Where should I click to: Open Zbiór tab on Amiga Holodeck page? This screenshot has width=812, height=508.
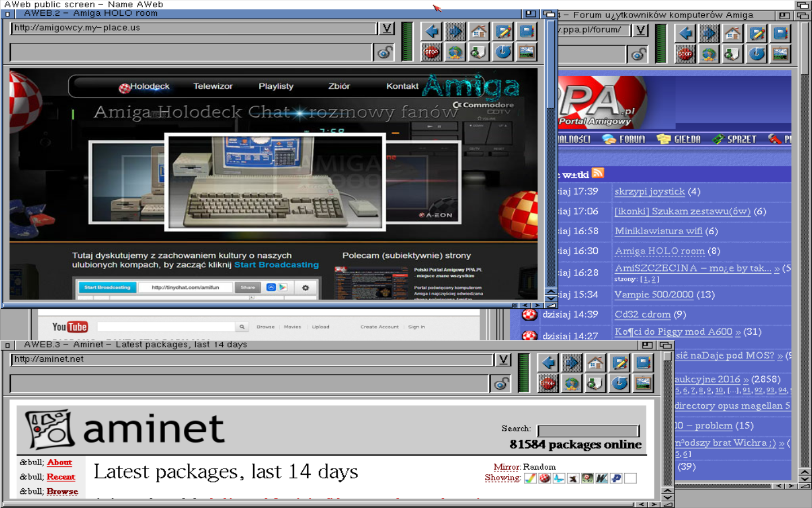[x=339, y=86]
